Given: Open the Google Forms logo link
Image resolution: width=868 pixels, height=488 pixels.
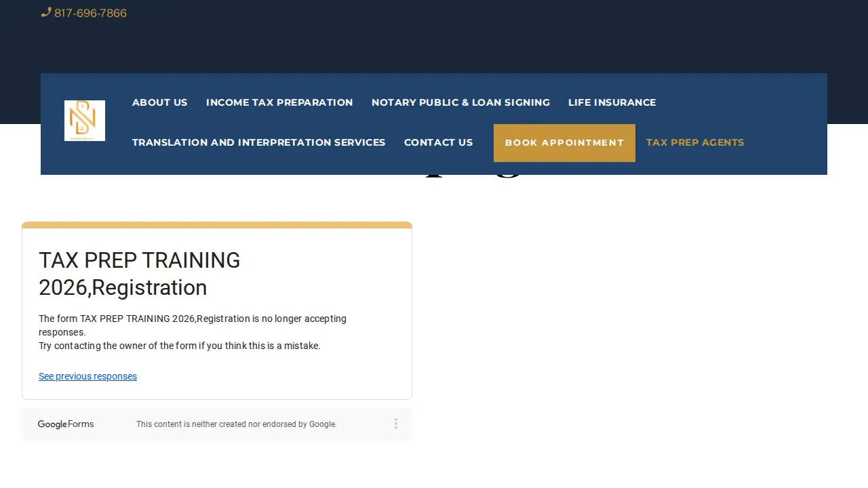Looking at the screenshot, I should 66,424.
